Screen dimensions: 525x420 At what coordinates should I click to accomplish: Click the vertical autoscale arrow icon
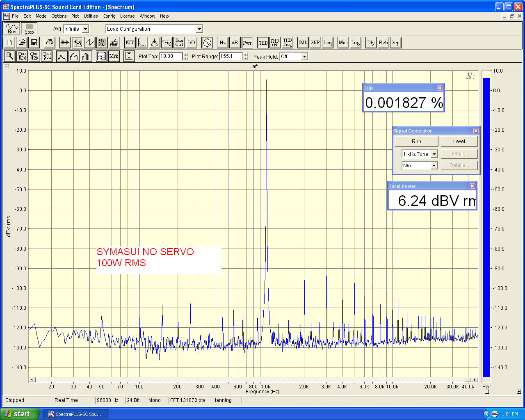pyautogui.click(x=129, y=56)
